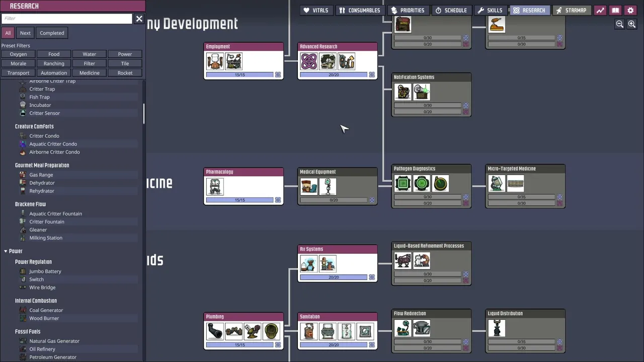644x362 pixels.
Task: Select the "Air Systems" research card title
Action: click(311, 249)
